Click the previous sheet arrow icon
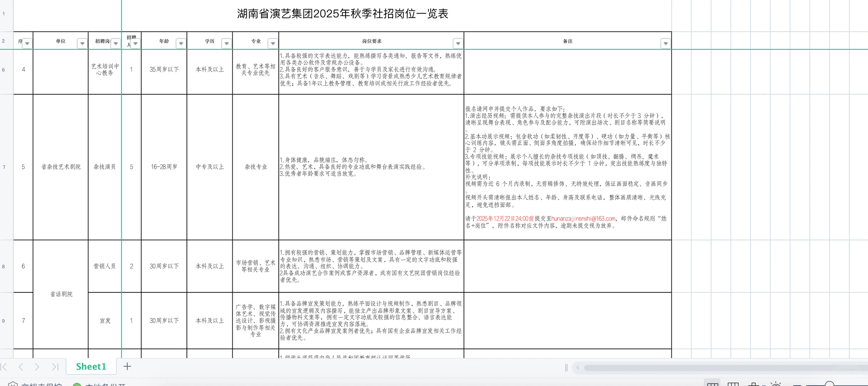868x386 pixels. point(21,367)
